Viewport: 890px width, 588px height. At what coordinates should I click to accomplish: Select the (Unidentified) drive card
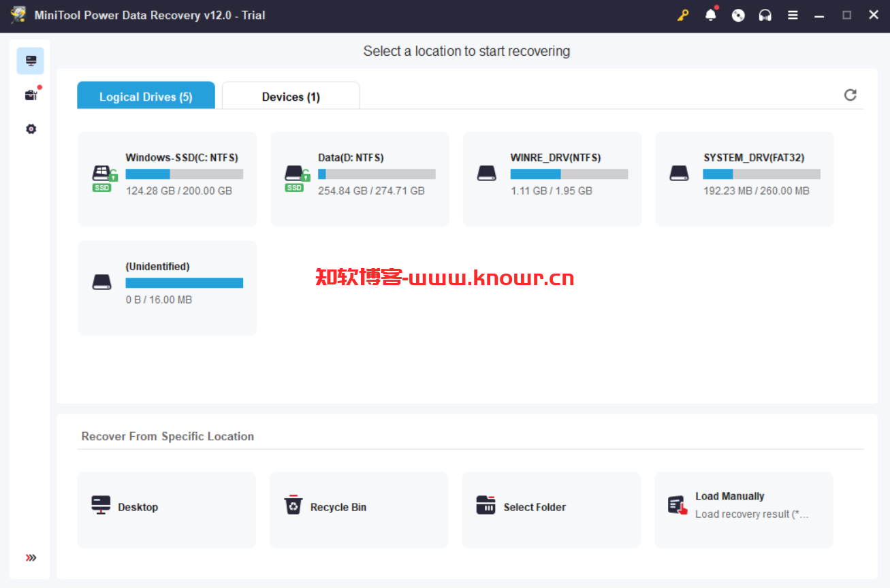point(168,288)
